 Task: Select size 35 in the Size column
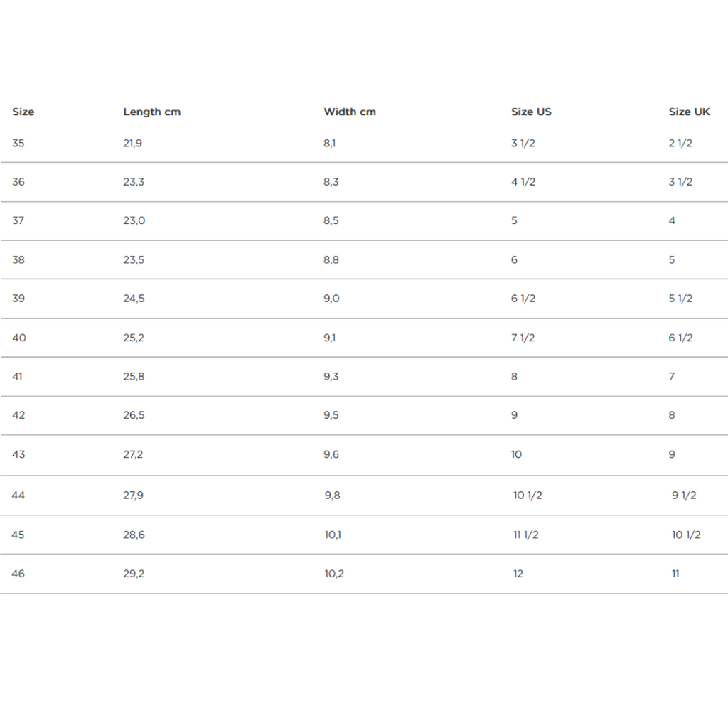pos(18,143)
